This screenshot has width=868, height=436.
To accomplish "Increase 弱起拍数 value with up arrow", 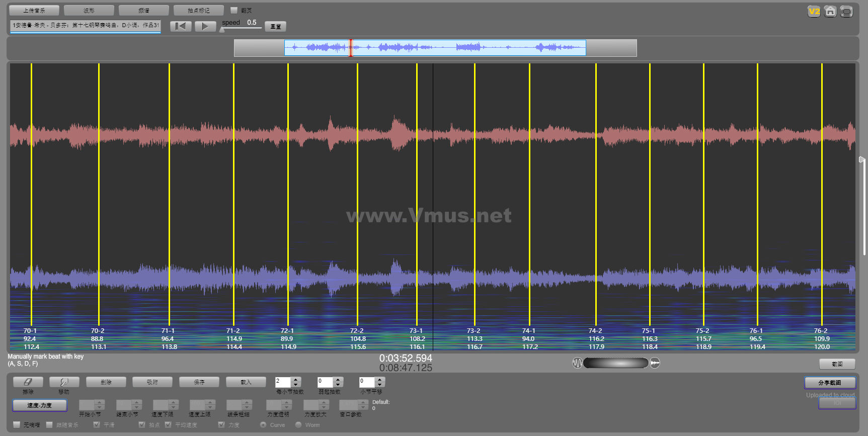I will coord(338,380).
